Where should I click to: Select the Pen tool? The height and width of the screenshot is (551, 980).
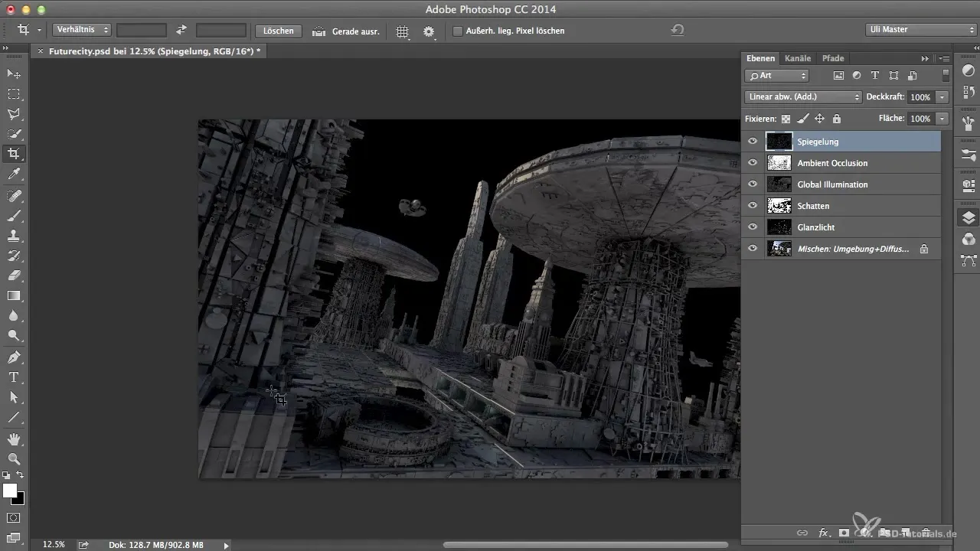click(x=14, y=357)
